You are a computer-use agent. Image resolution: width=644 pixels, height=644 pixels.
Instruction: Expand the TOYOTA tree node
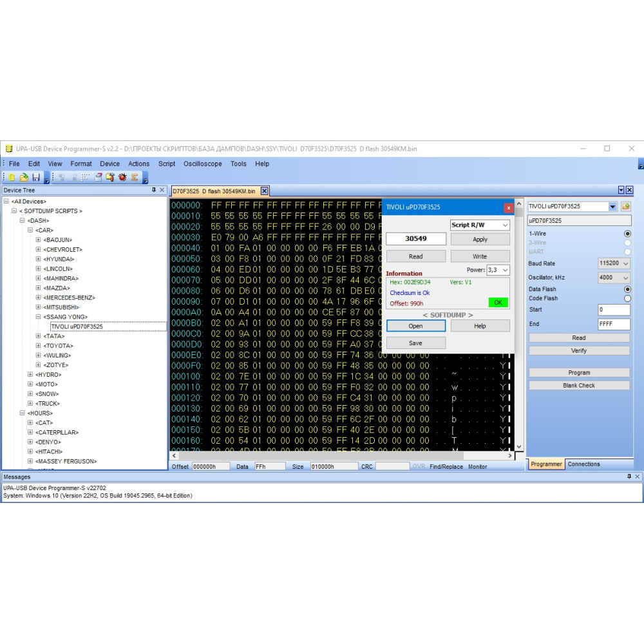point(38,345)
